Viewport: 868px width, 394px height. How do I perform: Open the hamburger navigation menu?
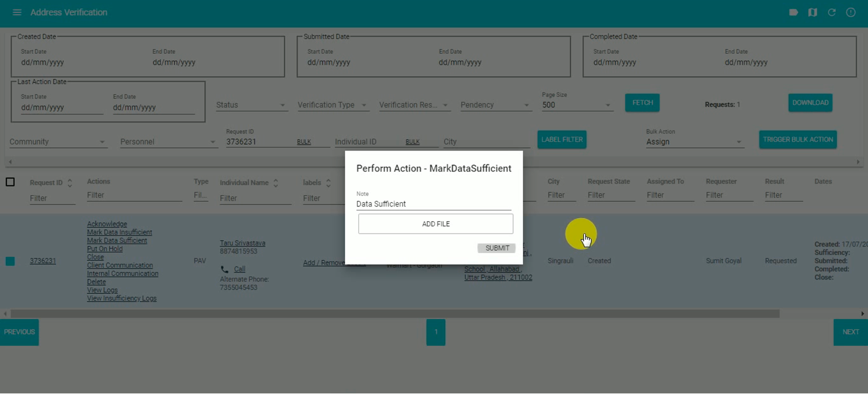pos(17,12)
